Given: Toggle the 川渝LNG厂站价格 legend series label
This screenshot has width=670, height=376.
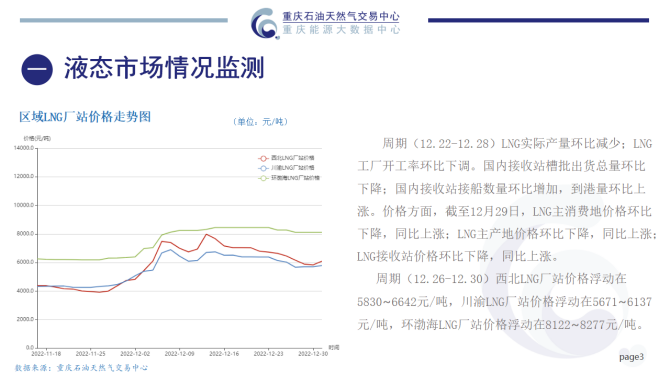Looking at the screenshot, I should (293, 168).
